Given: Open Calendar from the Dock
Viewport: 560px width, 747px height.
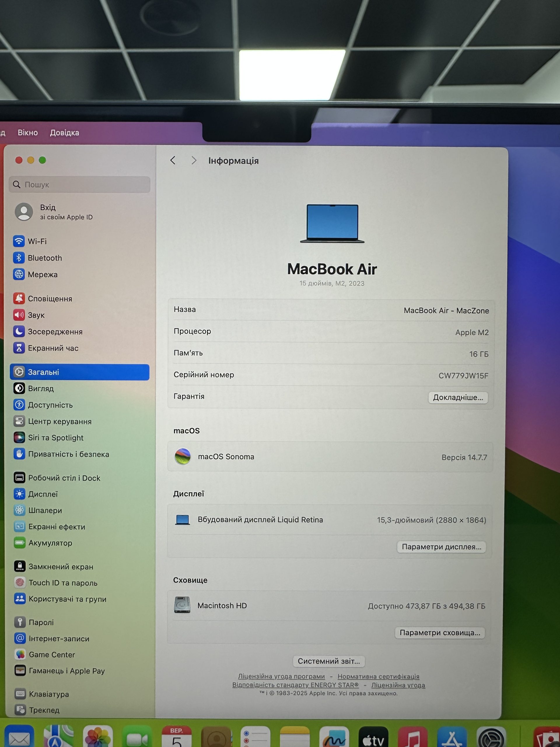Looking at the screenshot, I should click(x=176, y=736).
